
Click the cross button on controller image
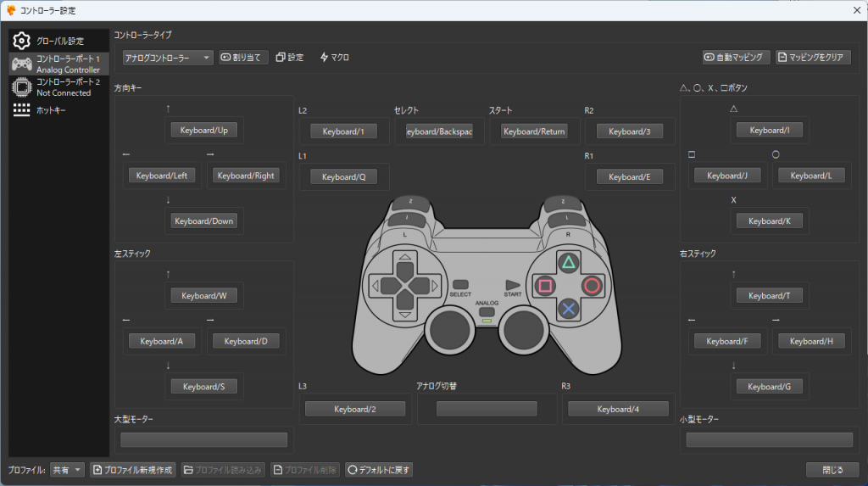click(x=569, y=310)
